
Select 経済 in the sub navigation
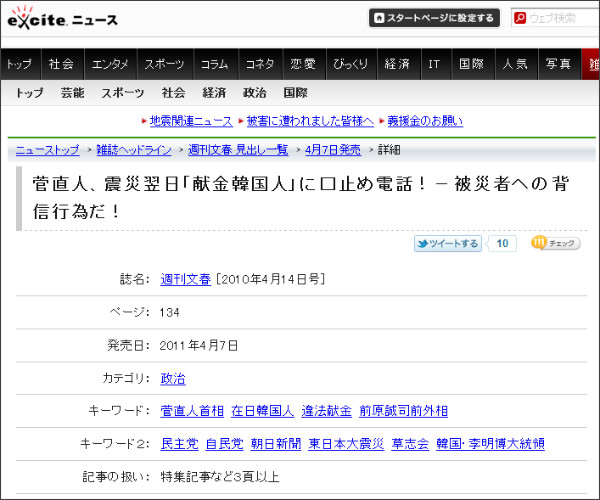[x=214, y=93]
